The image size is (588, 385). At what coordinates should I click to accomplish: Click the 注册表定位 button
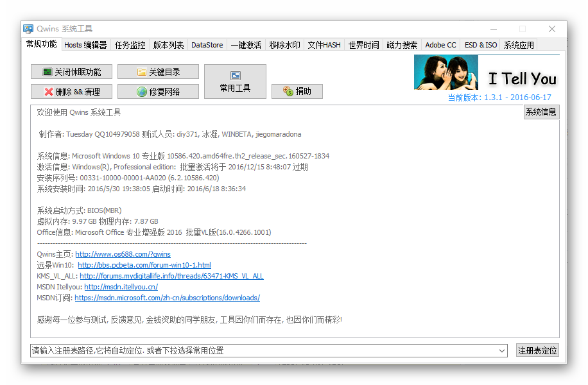click(537, 350)
